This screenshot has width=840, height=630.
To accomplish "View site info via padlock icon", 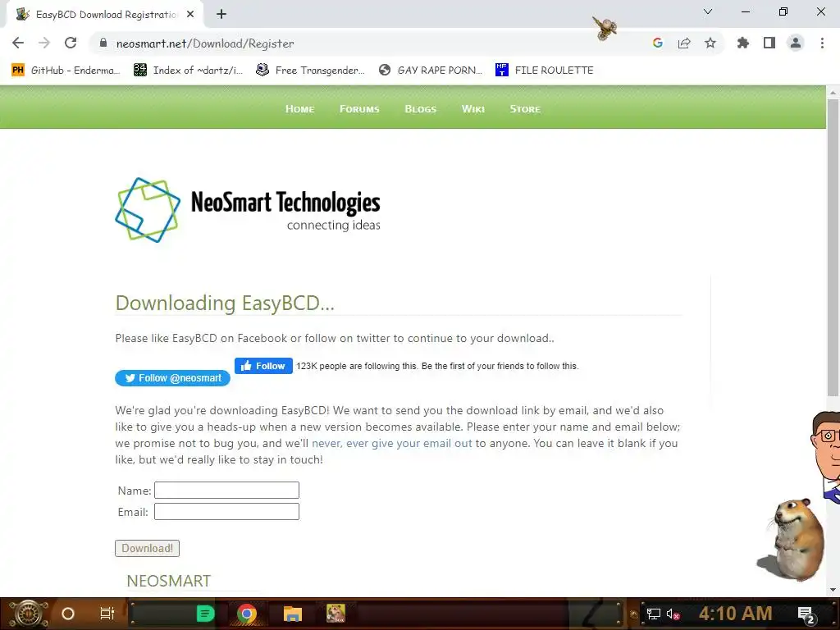I will coord(103,43).
